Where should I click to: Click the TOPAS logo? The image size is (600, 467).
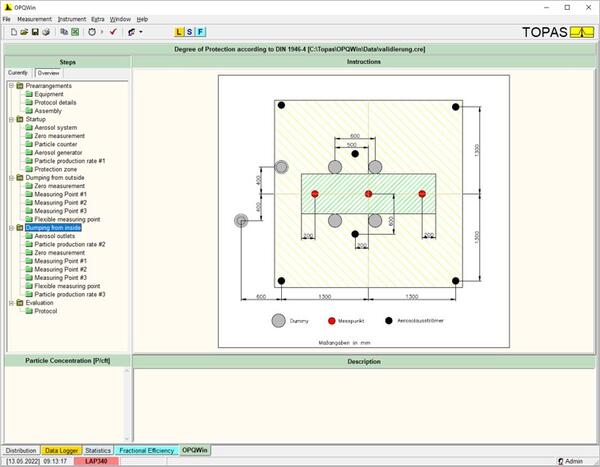[x=558, y=32]
